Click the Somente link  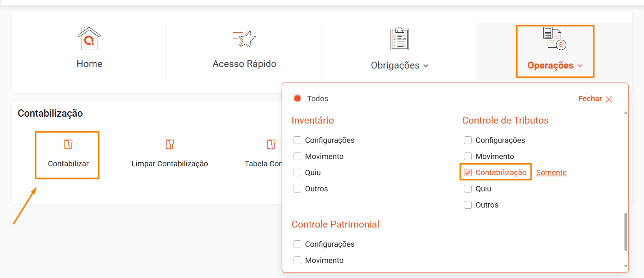point(551,172)
